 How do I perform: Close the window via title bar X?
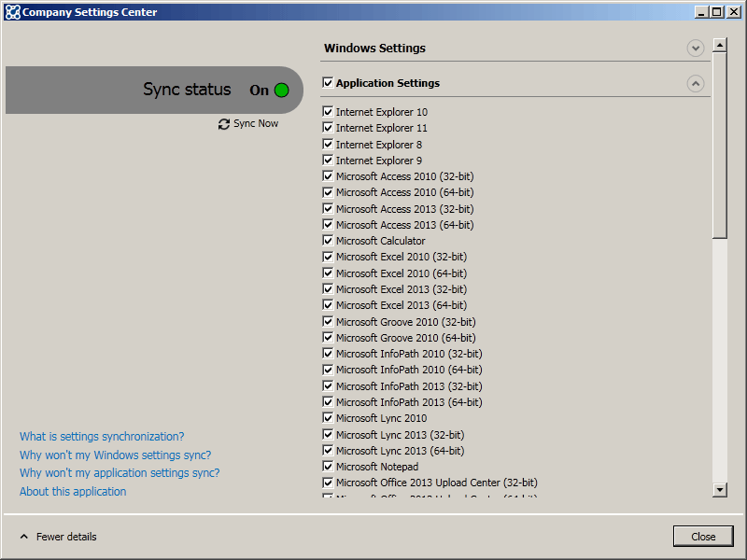click(x=734, y=12)
